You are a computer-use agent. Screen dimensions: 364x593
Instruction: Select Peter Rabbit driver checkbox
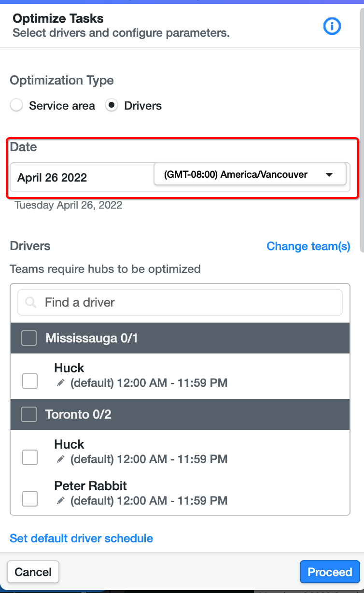(x=30, y=498)
